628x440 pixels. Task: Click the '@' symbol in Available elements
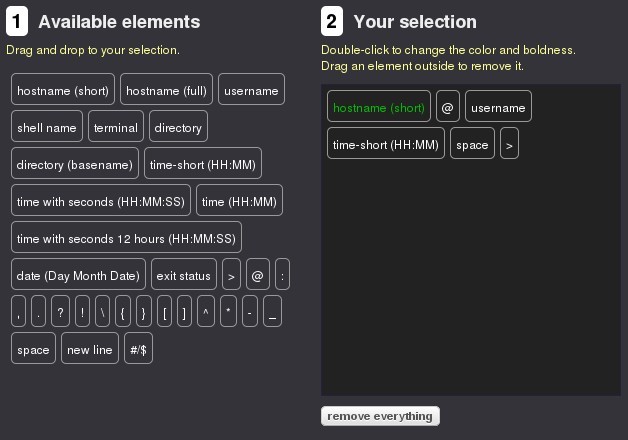click(x=258, y=275)
